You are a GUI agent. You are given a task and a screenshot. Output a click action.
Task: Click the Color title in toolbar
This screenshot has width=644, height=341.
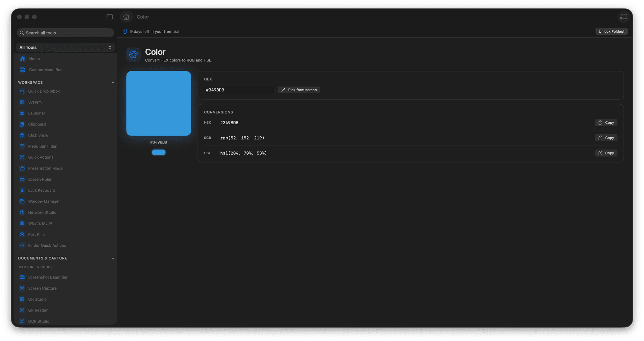click(143, 17)
